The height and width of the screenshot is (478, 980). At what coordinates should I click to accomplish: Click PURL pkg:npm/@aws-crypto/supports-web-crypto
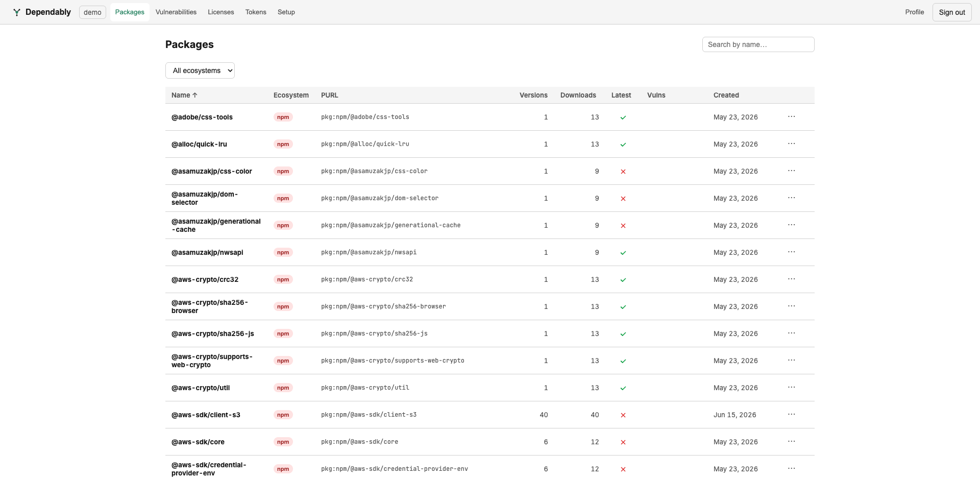point(393,361)
